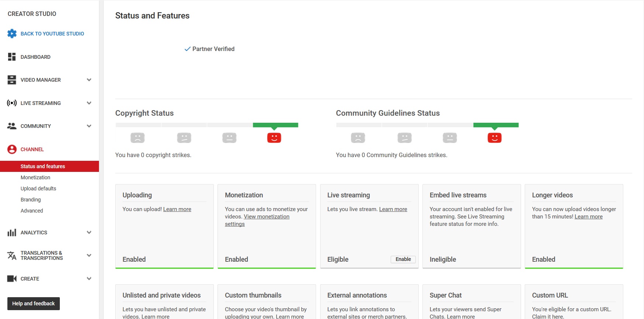Image resolution: width=644 pixels, height=319 pixels.
Task: Click the Back to YouTube Studio link text
Action: [52, 34]
